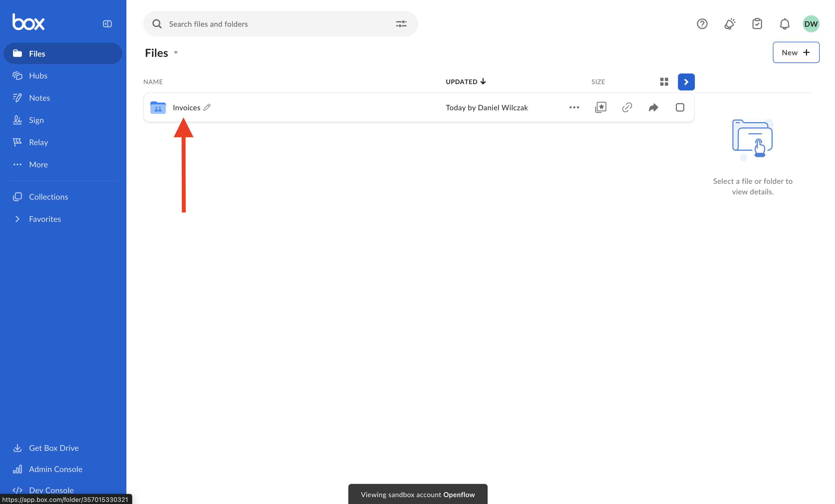
Task: Add Invoices folder to a collection
Action: pos(600,107)
